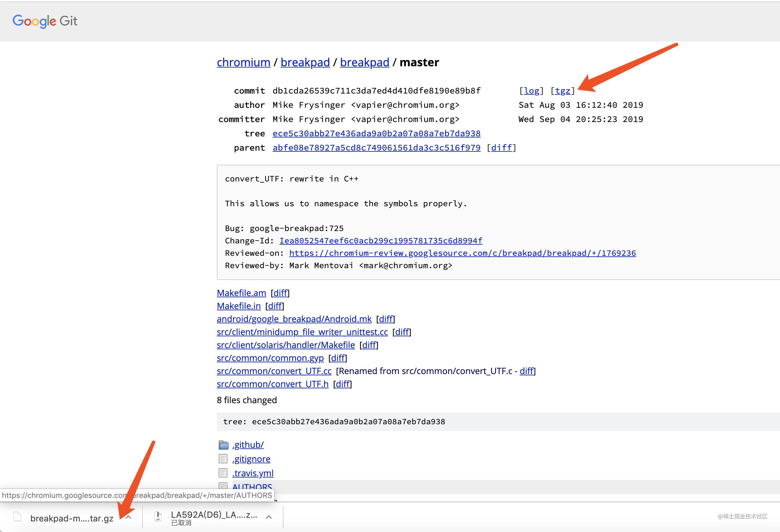Open the chromium breadcrumb link
Viewport: 780px width, 532px height.
click(243, 62)
